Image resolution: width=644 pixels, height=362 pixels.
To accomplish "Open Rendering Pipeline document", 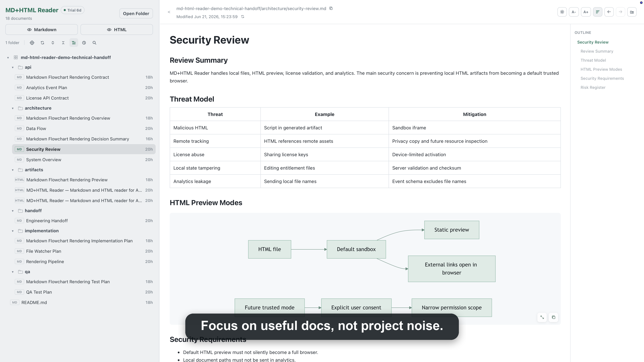I will point(84,262).
